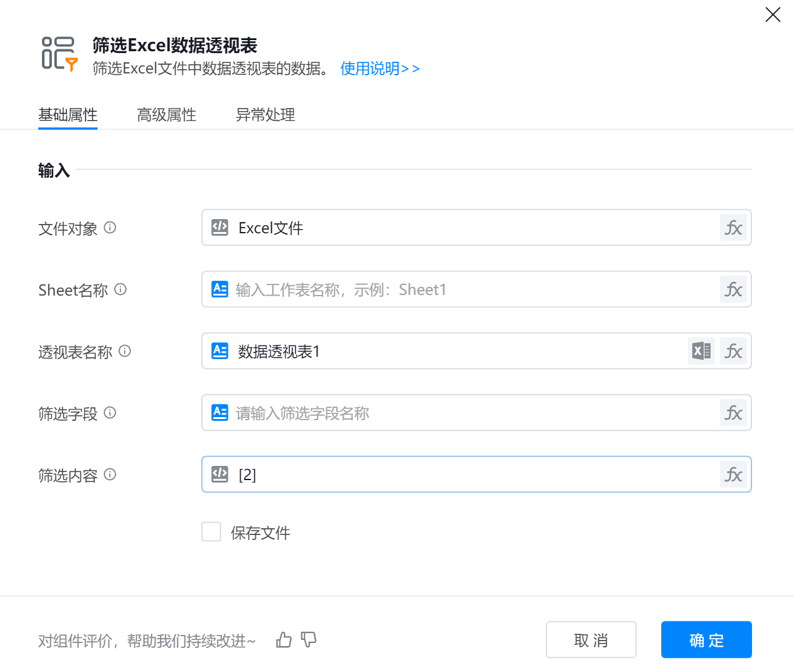Click the fx button in Sheet名称 field

(733, 289)
